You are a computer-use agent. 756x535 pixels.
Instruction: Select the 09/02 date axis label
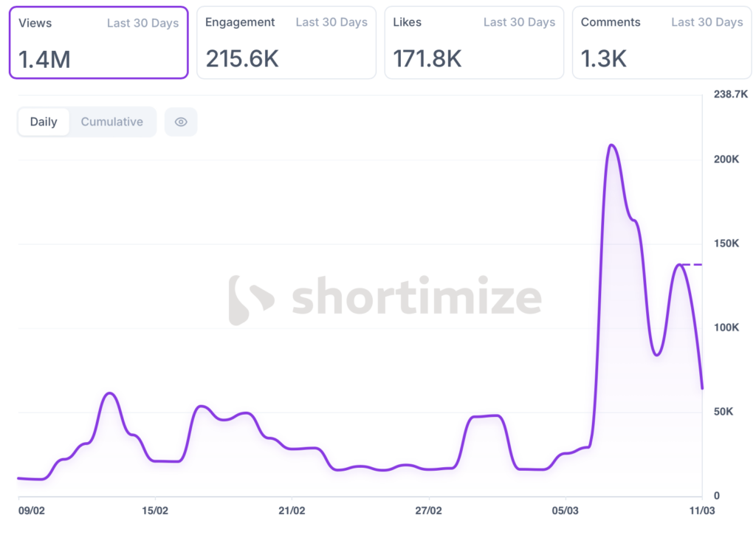point(30,509)
